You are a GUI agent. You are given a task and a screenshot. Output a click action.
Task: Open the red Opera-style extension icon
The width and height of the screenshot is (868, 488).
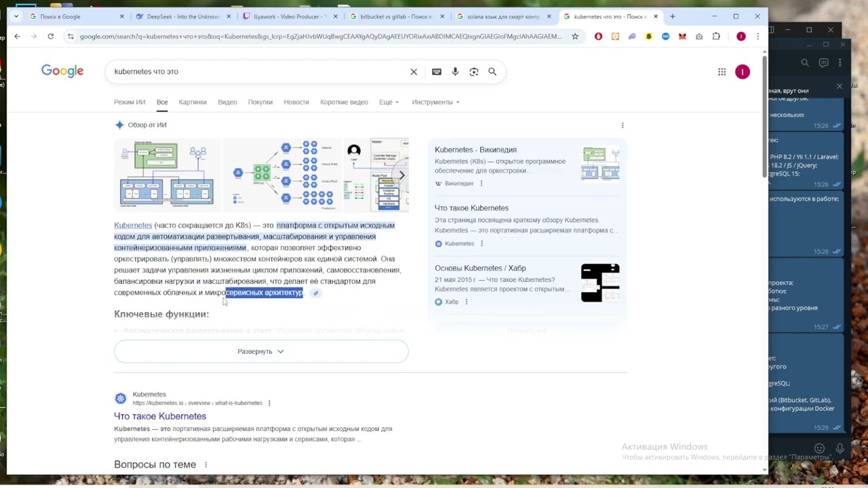click(x=598, y=37)
